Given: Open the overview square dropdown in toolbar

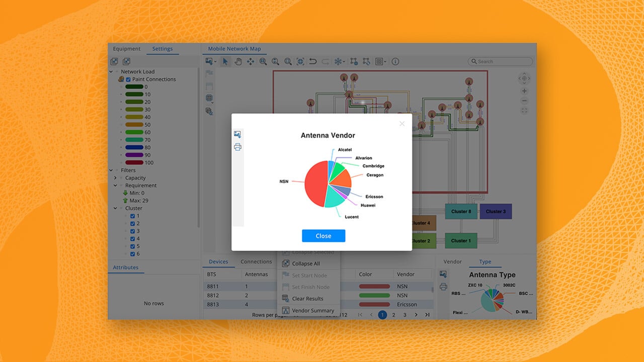Looking at the screenshot, I should click(x=381, y=61).
